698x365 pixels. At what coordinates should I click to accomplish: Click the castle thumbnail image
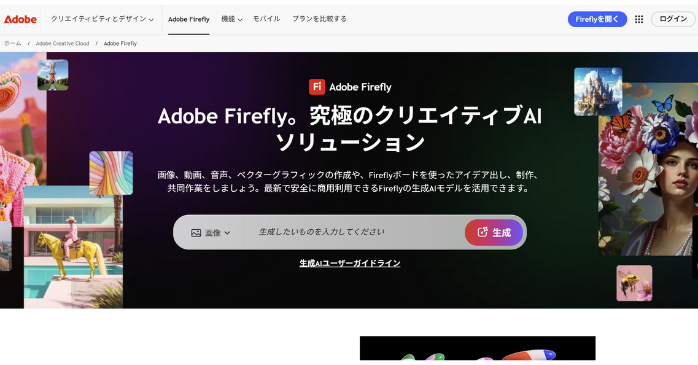[x=598, y=91]
